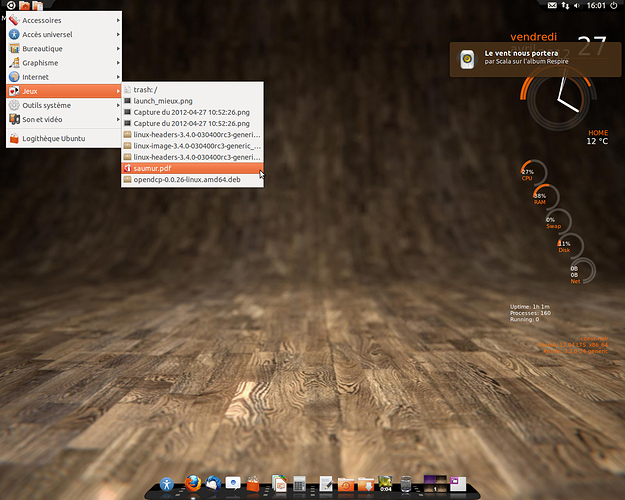625x500 pixels.
Task: Open the Accessoires menu category
Action: click(64, 20)
